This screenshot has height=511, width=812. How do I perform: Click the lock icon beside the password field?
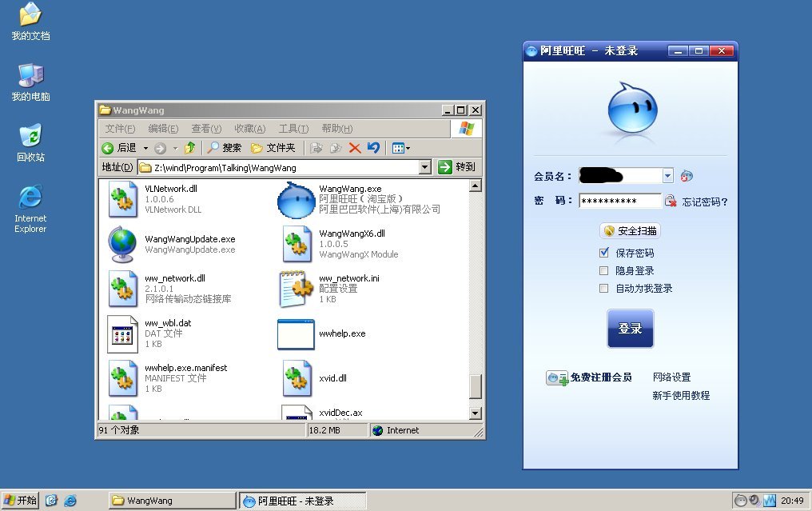coord(670,201)
